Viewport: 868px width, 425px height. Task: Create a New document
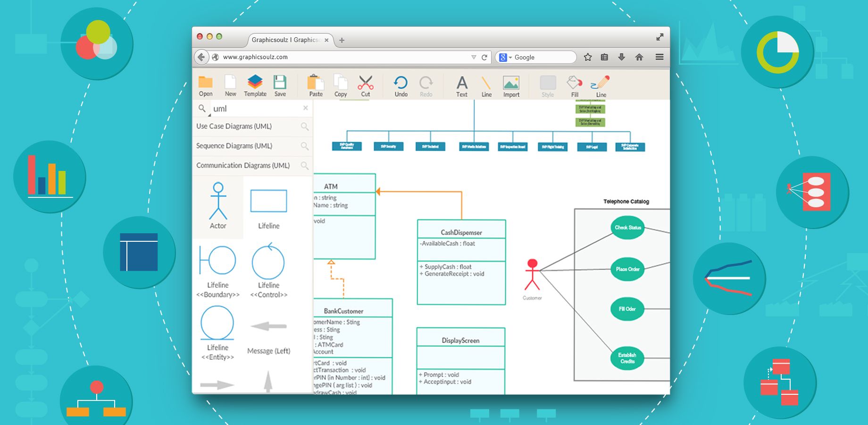pyautogui.click(x=230, y=82)
